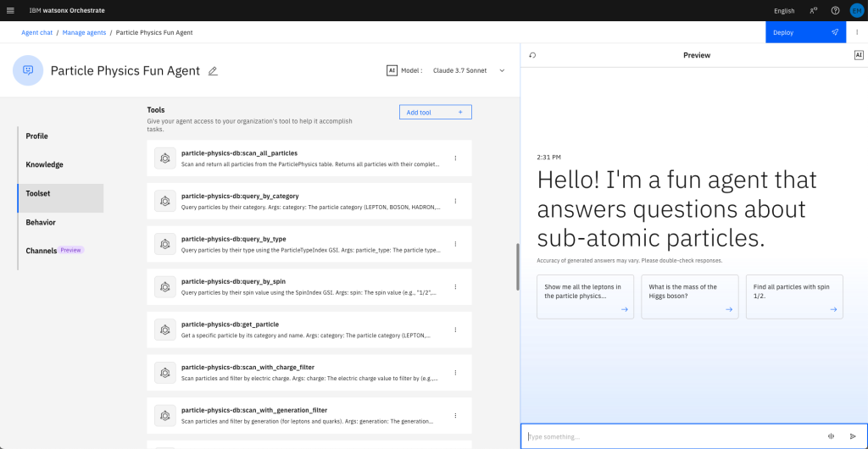Click the voice input microphone icon
868x449 pixels.
(x=831, y=436)
